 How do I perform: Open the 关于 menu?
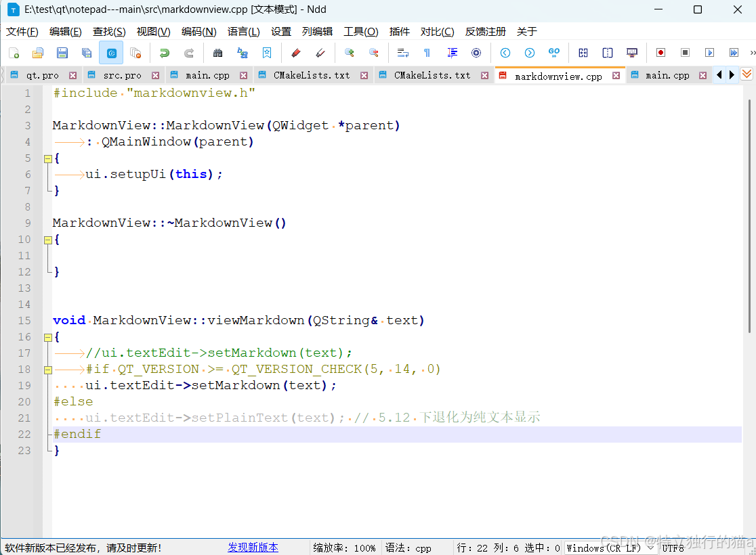pyautogui.click(x=527, y=32)
